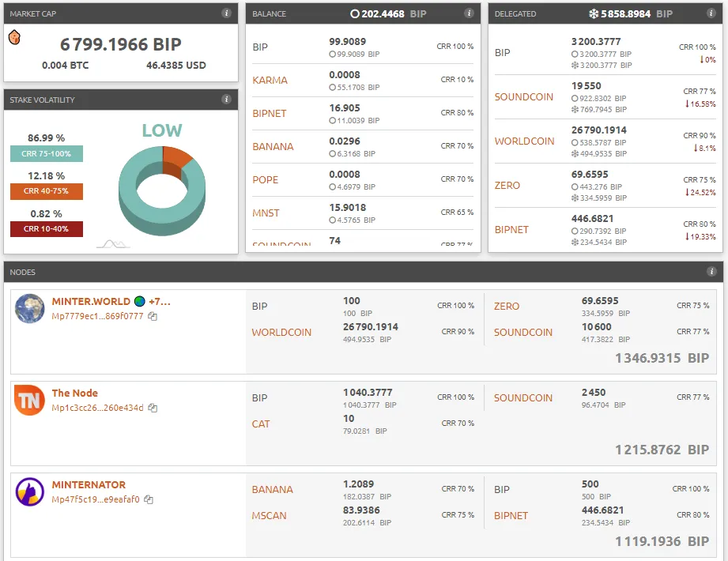
Task: Open SOUNDCOIN in the Delegated panel
Action: tap(524, 97)
